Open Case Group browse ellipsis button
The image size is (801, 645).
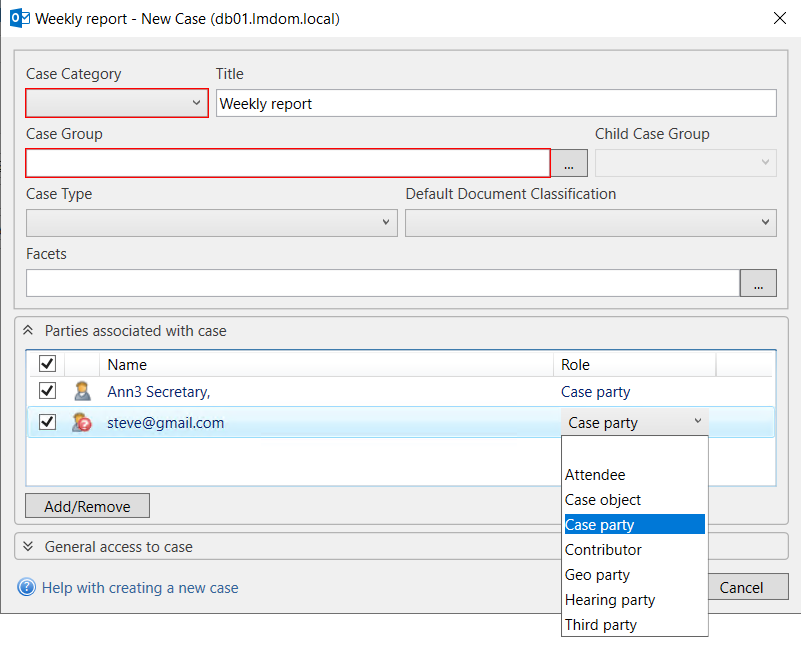pyautogui.click(x=570, y=163)
